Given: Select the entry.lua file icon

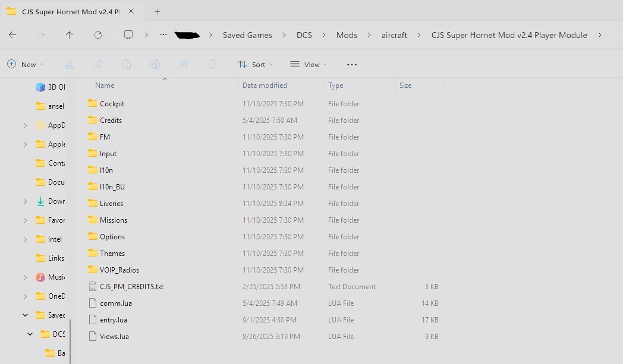Looking at the screenshot, I should [x=93, y=319].
